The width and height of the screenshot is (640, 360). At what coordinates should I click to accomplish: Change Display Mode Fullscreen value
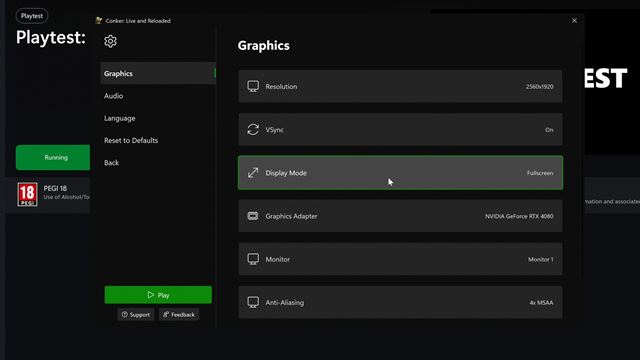[540, 173]
